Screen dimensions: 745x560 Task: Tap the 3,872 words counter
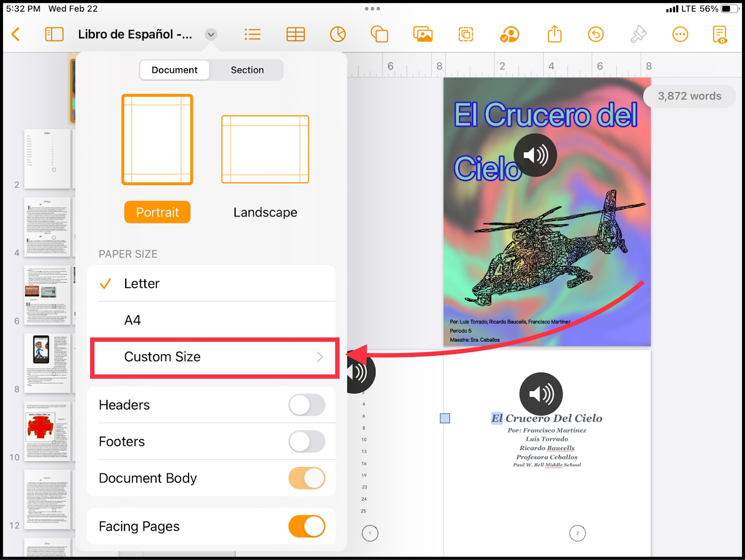coord(690,97)
